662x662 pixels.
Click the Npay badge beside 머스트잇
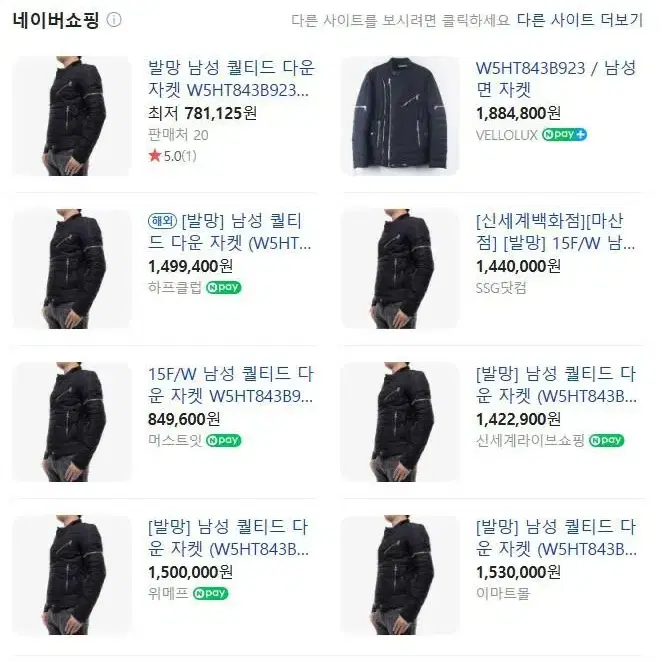[x=224, y=440]
